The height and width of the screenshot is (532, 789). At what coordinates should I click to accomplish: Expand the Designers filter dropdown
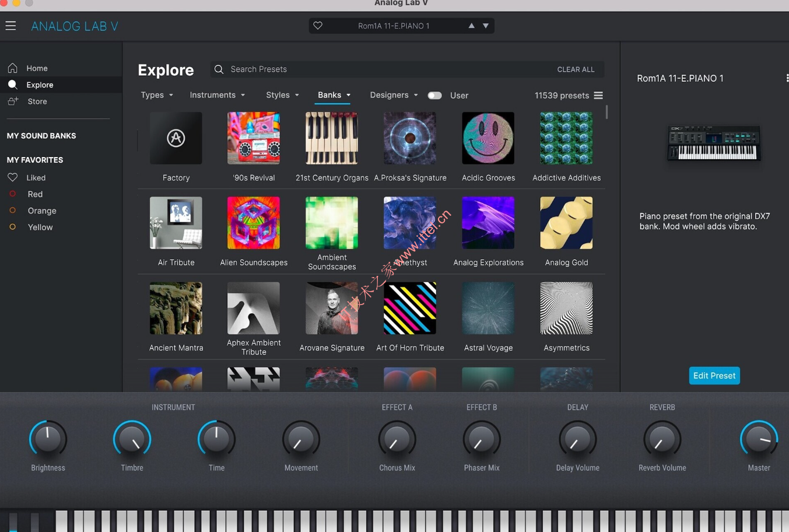tap(394, 95)
